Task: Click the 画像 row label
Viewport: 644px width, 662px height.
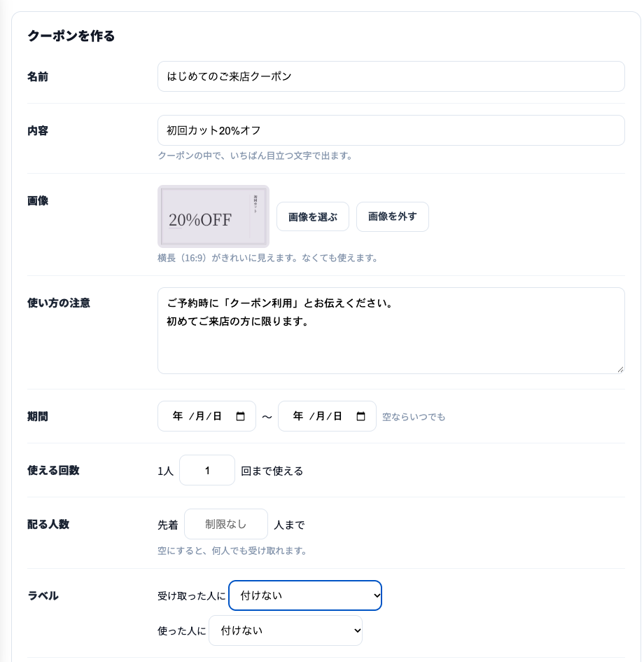Action: [38, 201]
